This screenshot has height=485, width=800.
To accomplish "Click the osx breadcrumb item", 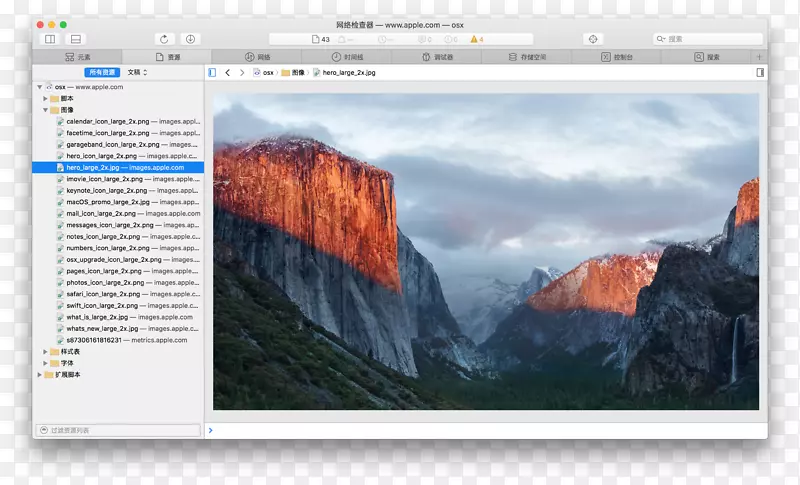I will click(x=263, y=72).
